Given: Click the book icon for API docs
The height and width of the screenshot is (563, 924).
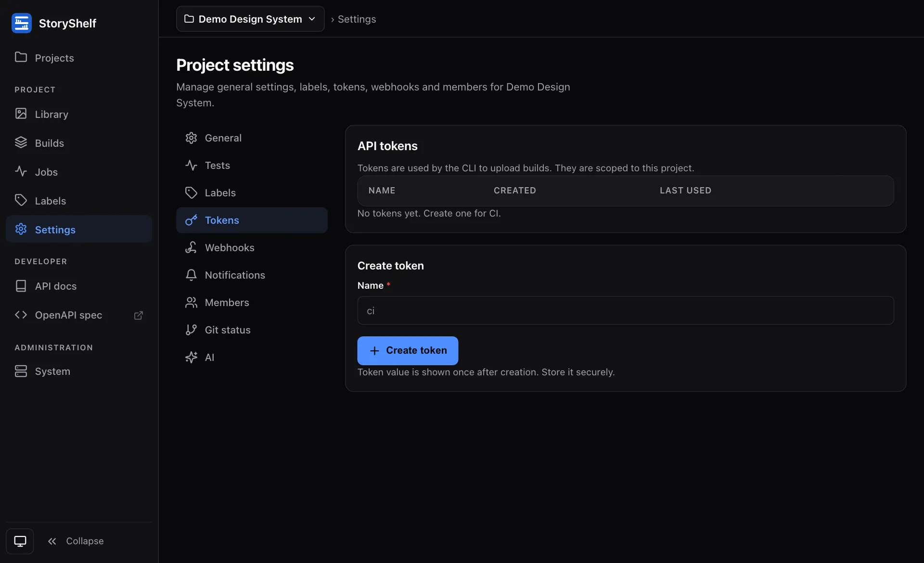Looking at the screenshot, I should pyautogui.click(x=21, y=286).
